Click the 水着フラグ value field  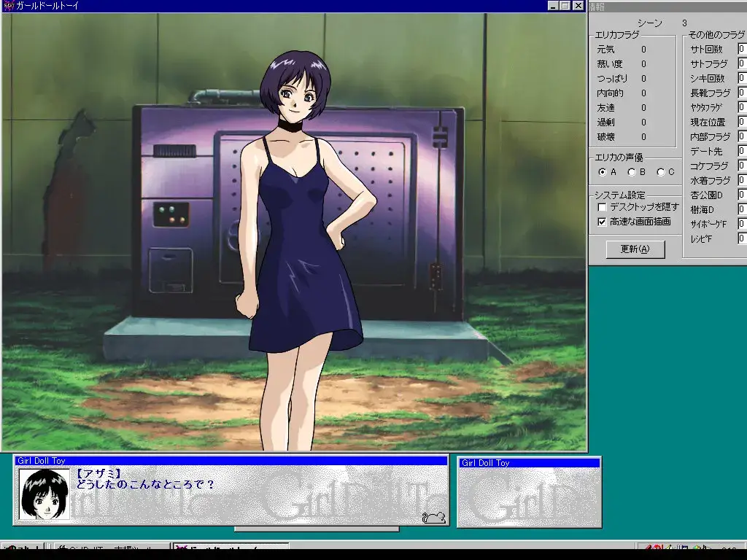pos(742,181)
